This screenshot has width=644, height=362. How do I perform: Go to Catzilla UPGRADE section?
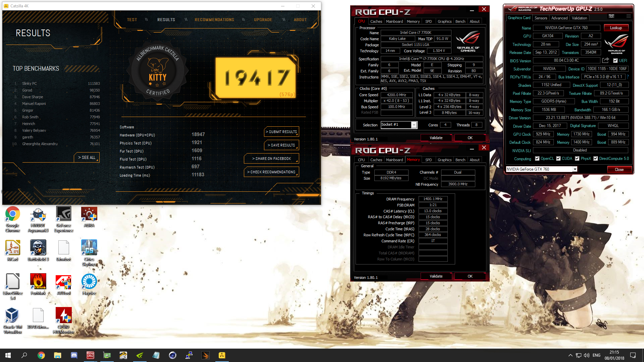[x=263, y=20]
